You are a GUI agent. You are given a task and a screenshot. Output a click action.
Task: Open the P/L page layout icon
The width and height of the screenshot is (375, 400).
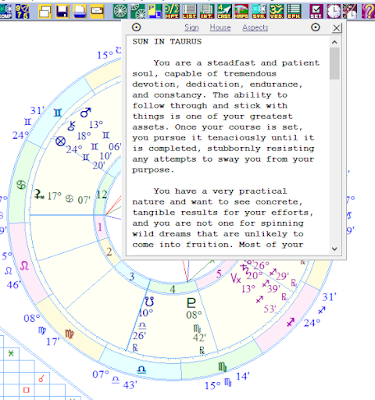coord(155,11)
